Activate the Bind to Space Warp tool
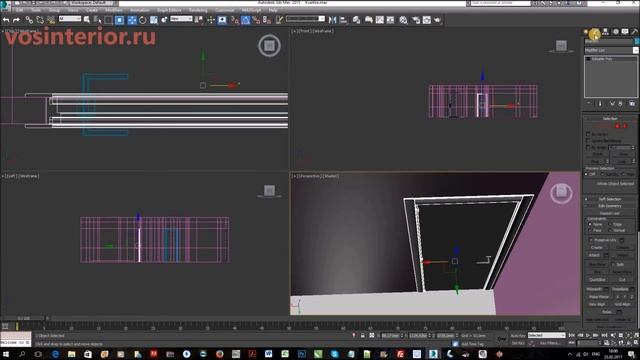The height and width of the screenshot is (360, 640). (51, 20)
